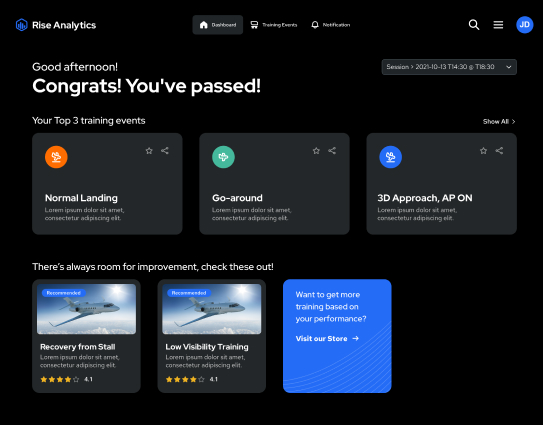
Task: Open the Notification tab
Action: coord(330,25)
